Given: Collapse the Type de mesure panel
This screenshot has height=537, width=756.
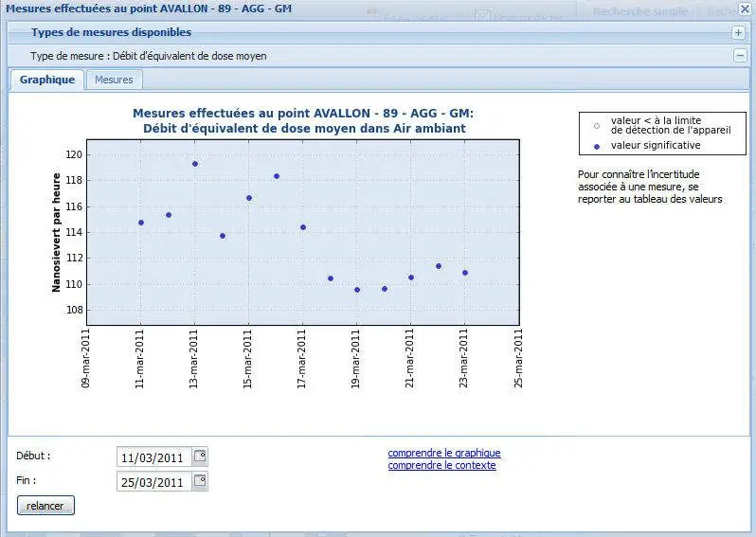Looking at the screenshot, I should (x=740, y=56).
